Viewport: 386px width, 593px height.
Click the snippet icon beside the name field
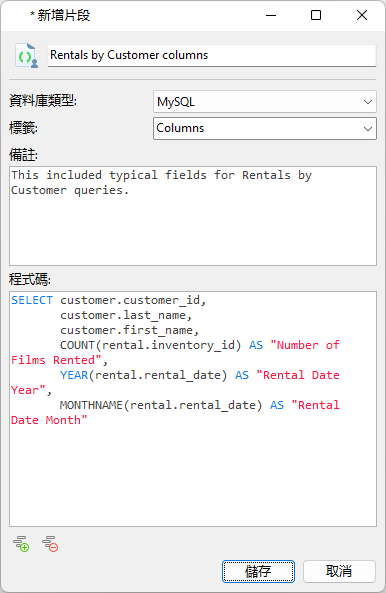[26, 56]
